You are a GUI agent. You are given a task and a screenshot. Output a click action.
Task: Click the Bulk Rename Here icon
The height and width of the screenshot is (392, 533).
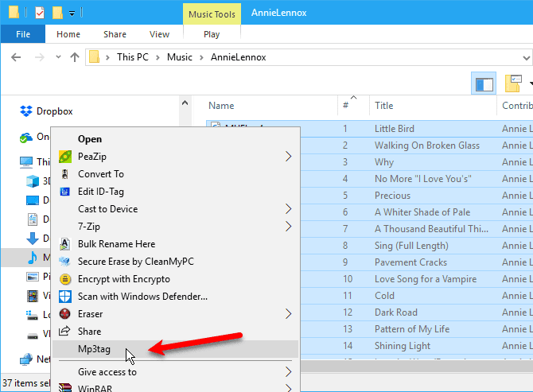64,244
